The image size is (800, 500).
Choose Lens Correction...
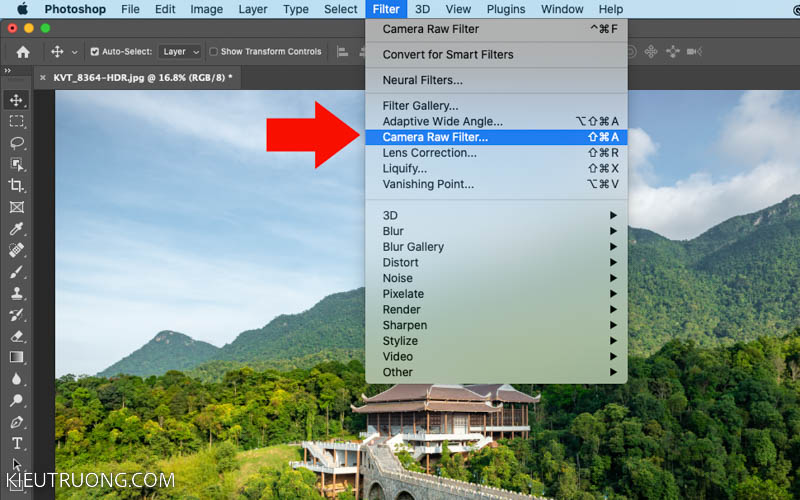496,153
